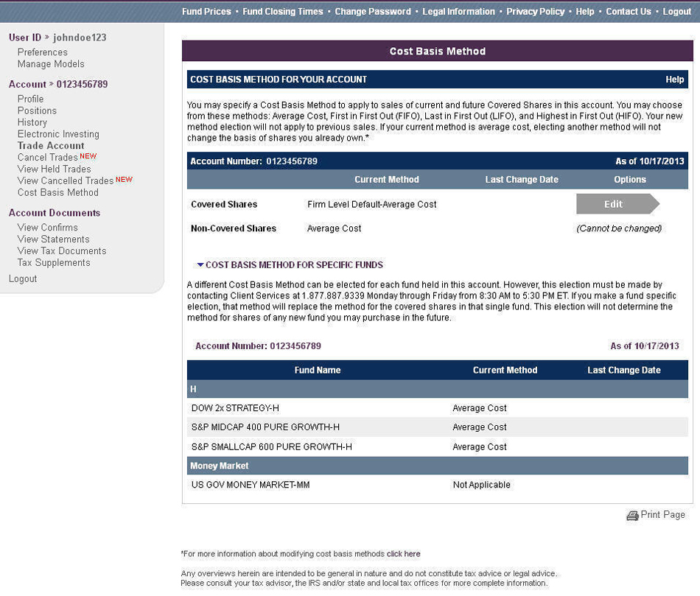Click the Non-Covered Shares row label
This screenshot has height=596, width=700.
pos(234,228)
